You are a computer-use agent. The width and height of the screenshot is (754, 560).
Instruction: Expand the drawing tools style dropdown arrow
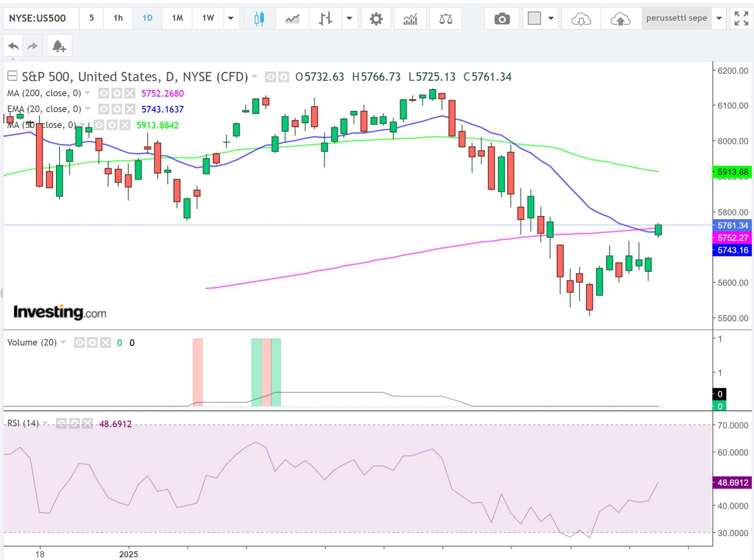pyautogui.click(x=551, y=19)
